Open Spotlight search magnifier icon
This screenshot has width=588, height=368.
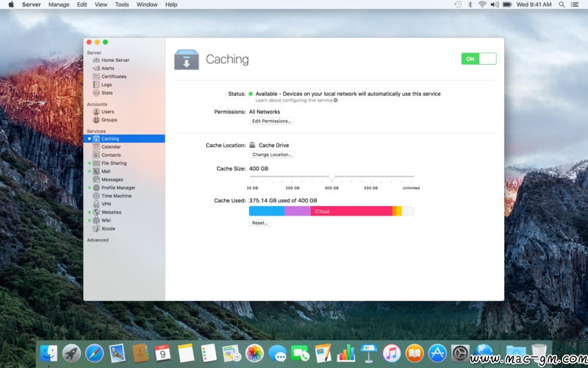[x=562, y=4]
